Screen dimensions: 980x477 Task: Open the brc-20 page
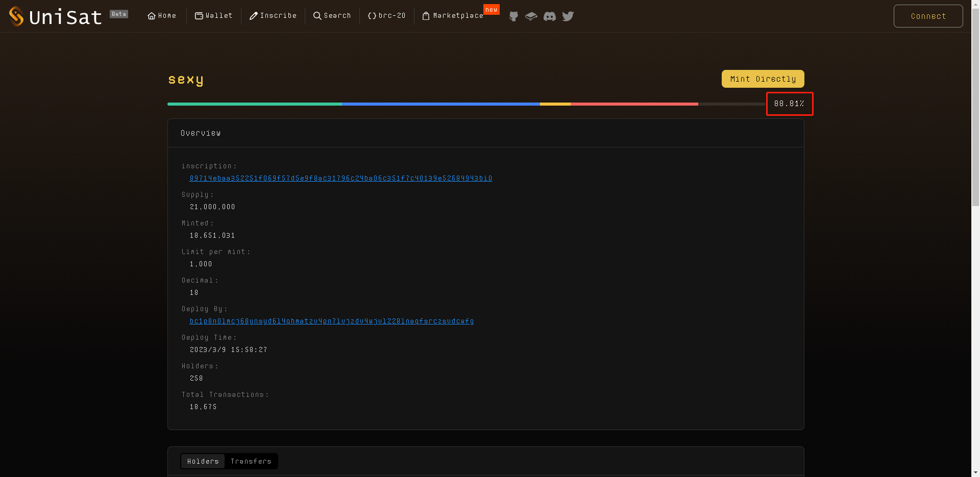(x=386, y=16)
